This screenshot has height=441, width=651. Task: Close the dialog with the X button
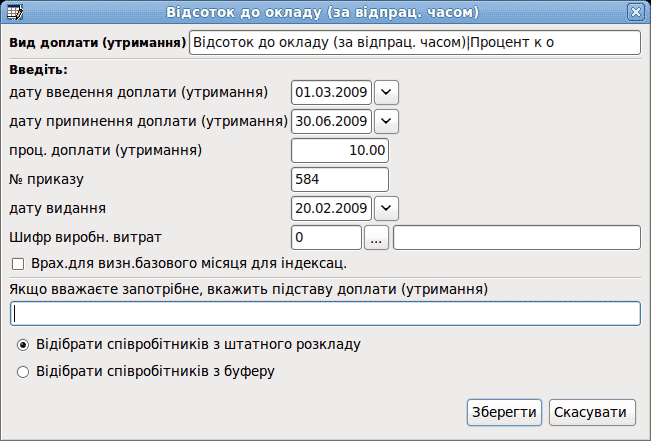[x=636, y=12]
